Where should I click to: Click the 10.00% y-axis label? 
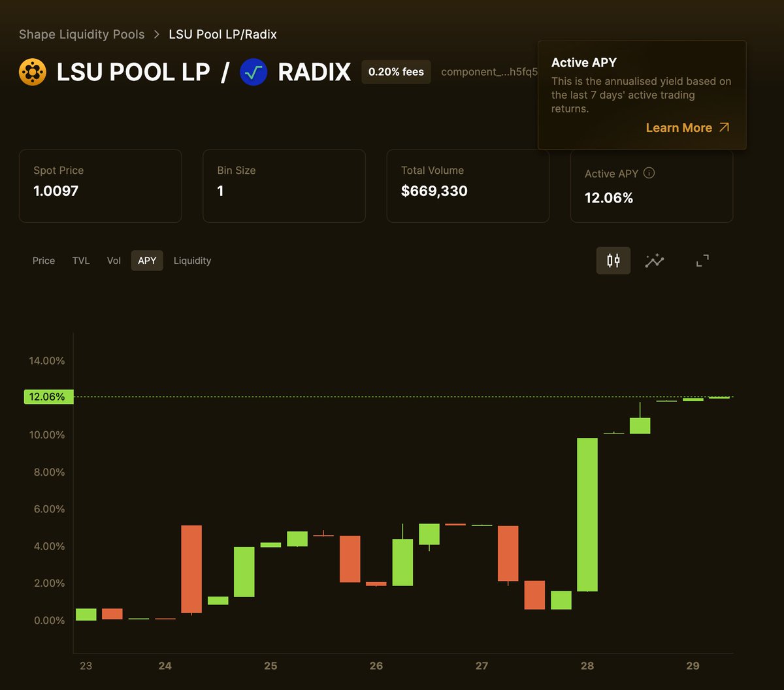coord(46,435)
